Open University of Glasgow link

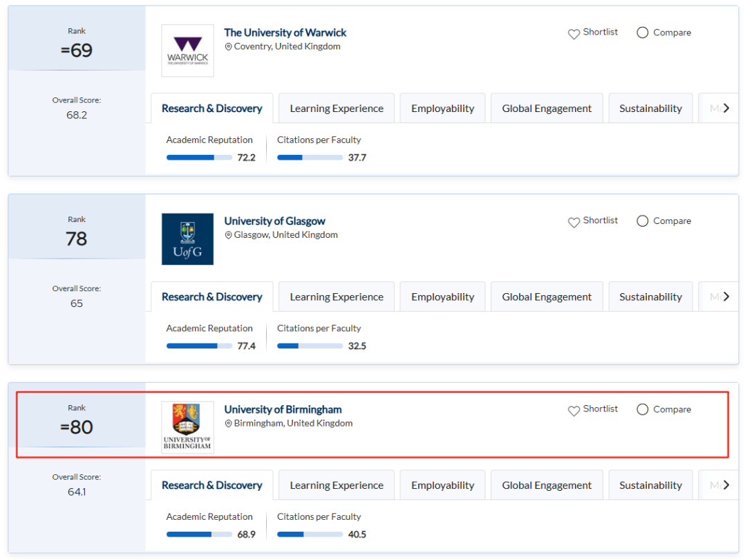(274, 221)
